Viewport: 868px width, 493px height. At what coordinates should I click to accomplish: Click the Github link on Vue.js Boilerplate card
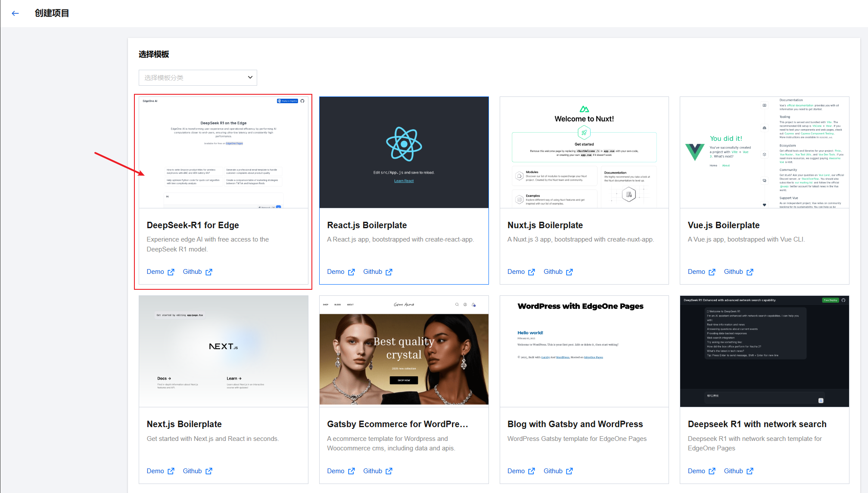[733, 272]
